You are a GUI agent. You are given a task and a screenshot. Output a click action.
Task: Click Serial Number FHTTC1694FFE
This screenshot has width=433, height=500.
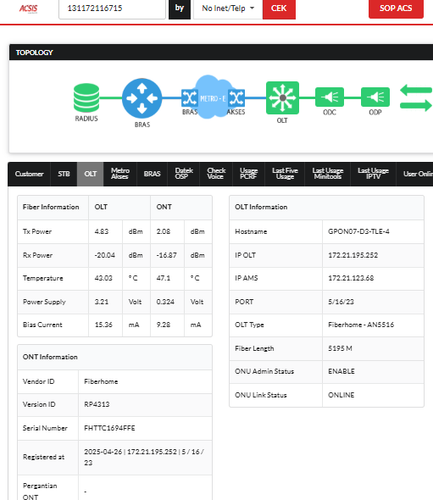(x=110, y=428)
